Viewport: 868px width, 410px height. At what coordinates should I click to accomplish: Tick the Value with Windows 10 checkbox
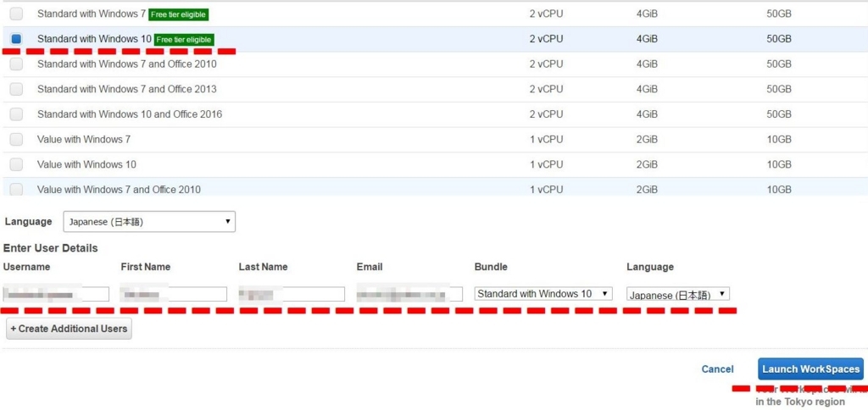[17, 164]
